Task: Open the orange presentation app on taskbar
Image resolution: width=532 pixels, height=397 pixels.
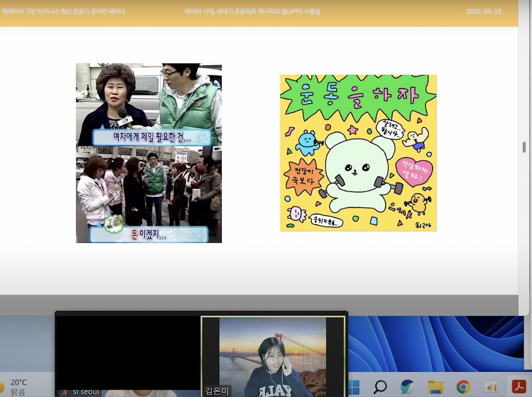Action: (491, 387)
